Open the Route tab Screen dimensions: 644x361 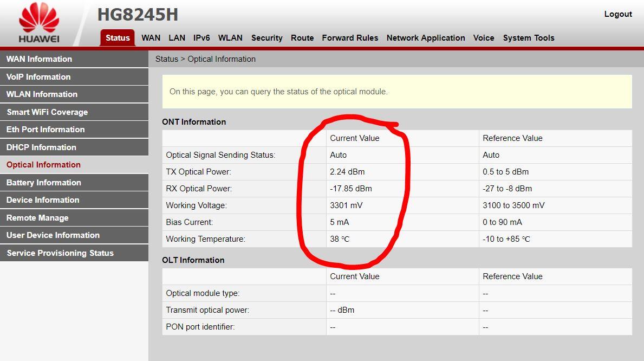(302, 38)
